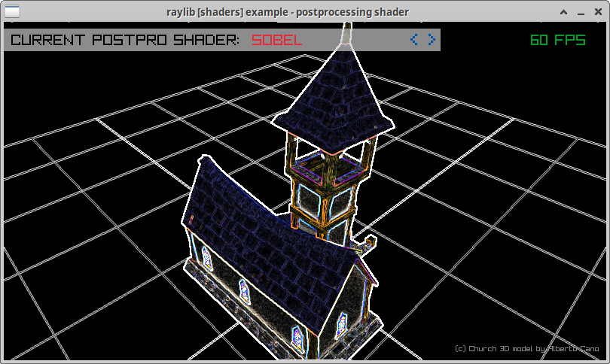Screen dimensions: 610x364
Task: Click the pointed steeple roof of the tower
Action: [335, 98]
